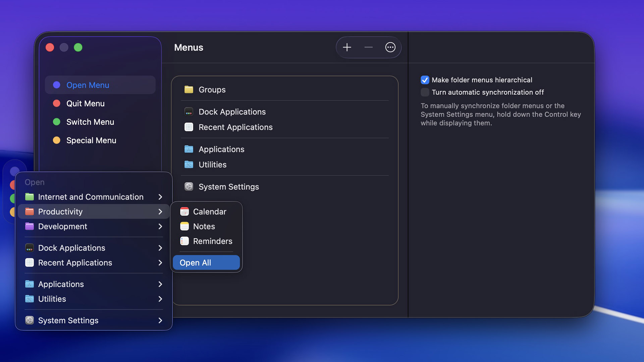The width and height of the screenshot is (644, 362).
Task: Click Open All in the submenu
Action: [206, 262]
